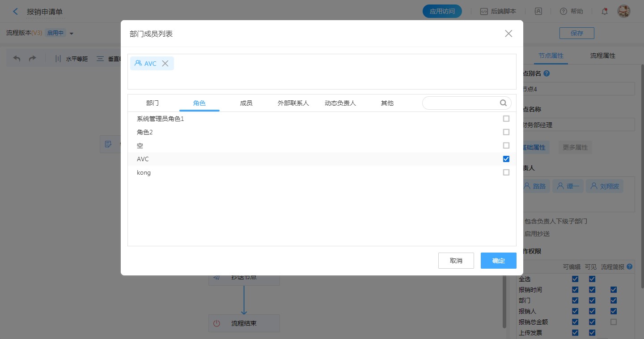Open the 动态负责人 tab

340,103
